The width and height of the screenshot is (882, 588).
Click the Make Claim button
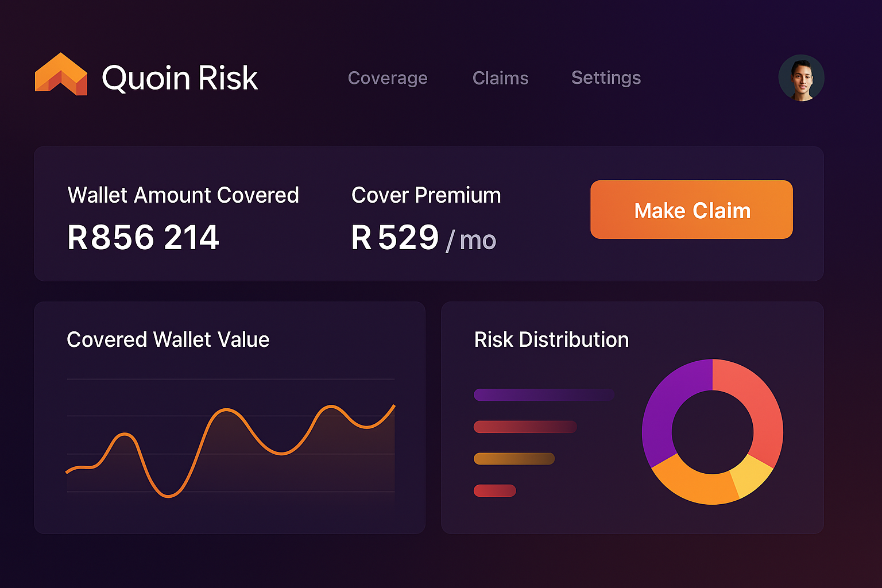pyautogui.click(x=691, y=210)
